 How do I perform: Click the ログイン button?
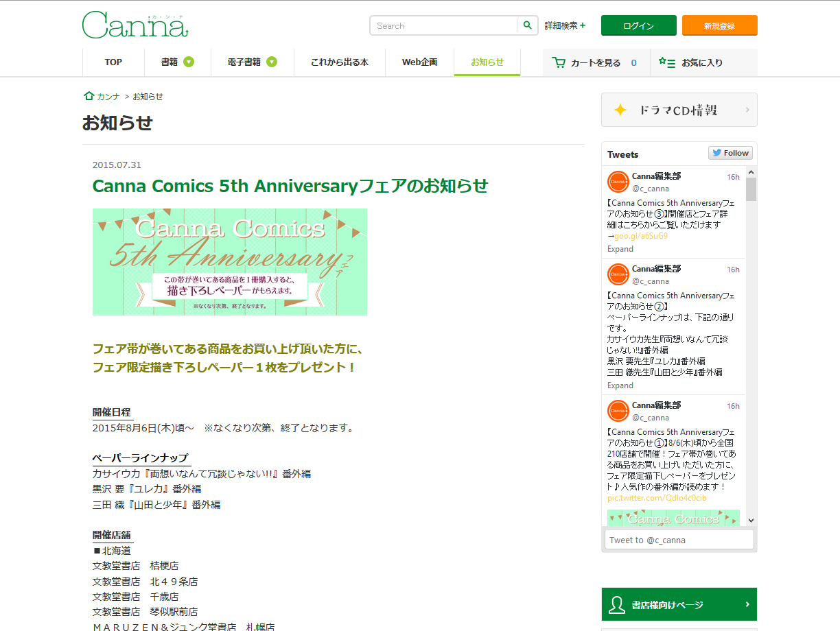tap(639, 25)
